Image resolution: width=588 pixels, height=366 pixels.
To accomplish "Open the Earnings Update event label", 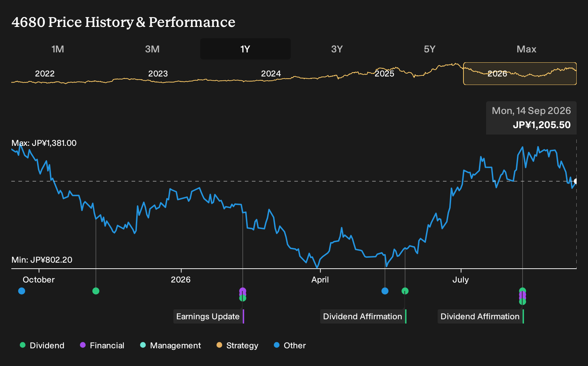I will [x=209, y=316].
